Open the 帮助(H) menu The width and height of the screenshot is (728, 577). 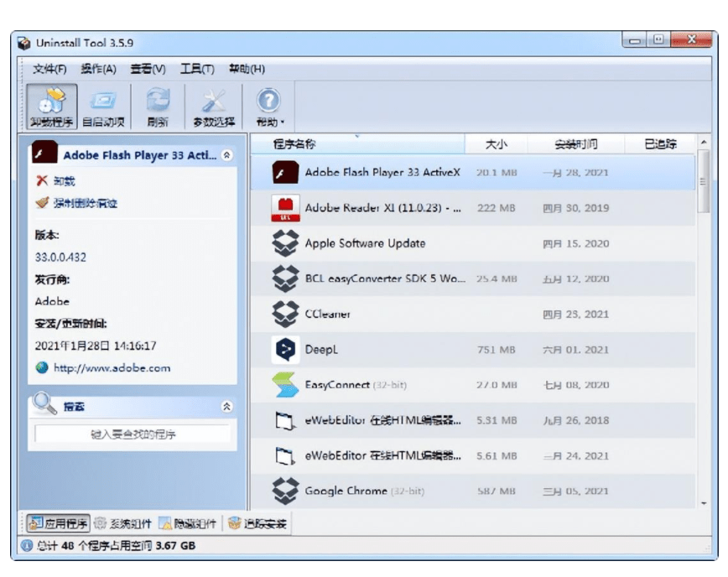[247, 69]
